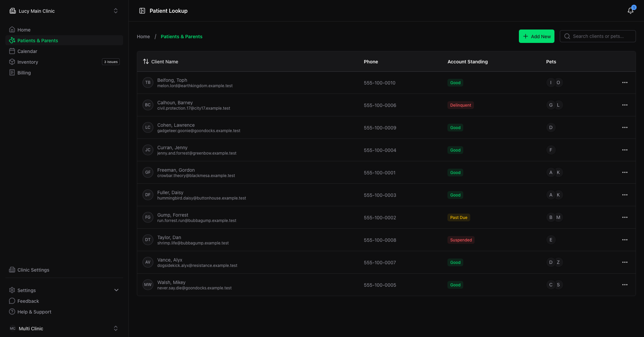Focus the Search clients or pets field
This screenshot has height=337, width=644.
(x=598, y=36)
